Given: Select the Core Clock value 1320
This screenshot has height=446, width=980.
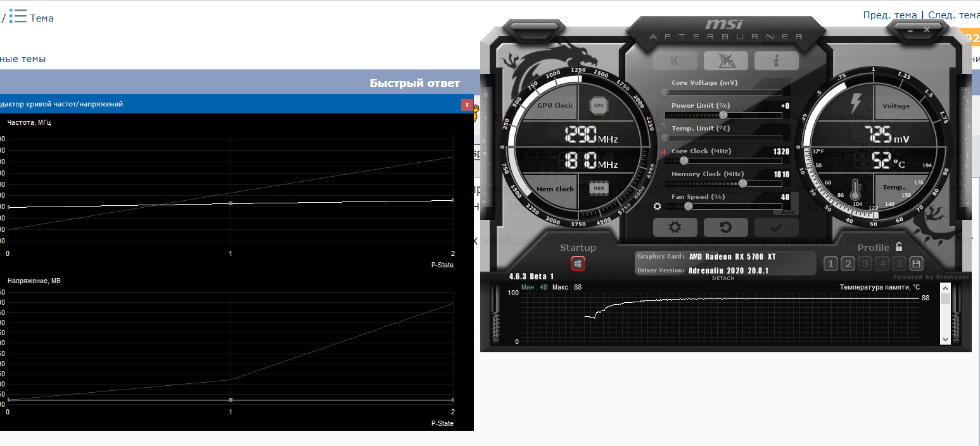Looking at the screenshot, I should (781, 151).
